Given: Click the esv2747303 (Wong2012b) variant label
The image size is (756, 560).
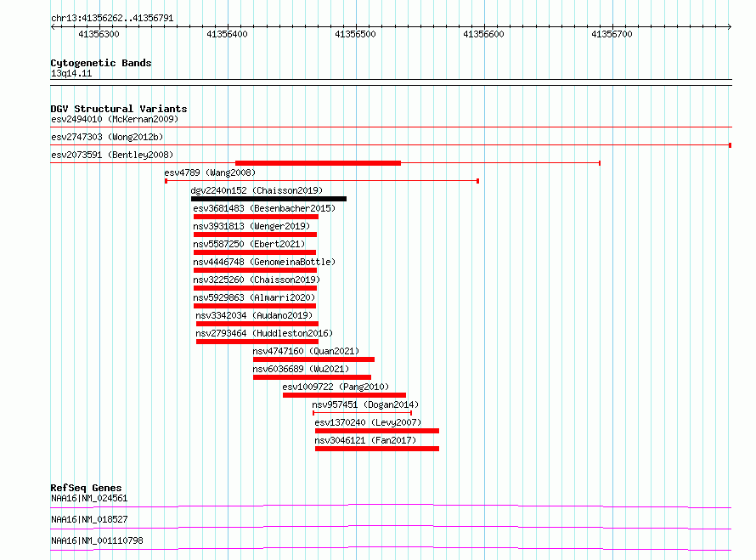Looking at the screenshot, I should pos(107,137).
